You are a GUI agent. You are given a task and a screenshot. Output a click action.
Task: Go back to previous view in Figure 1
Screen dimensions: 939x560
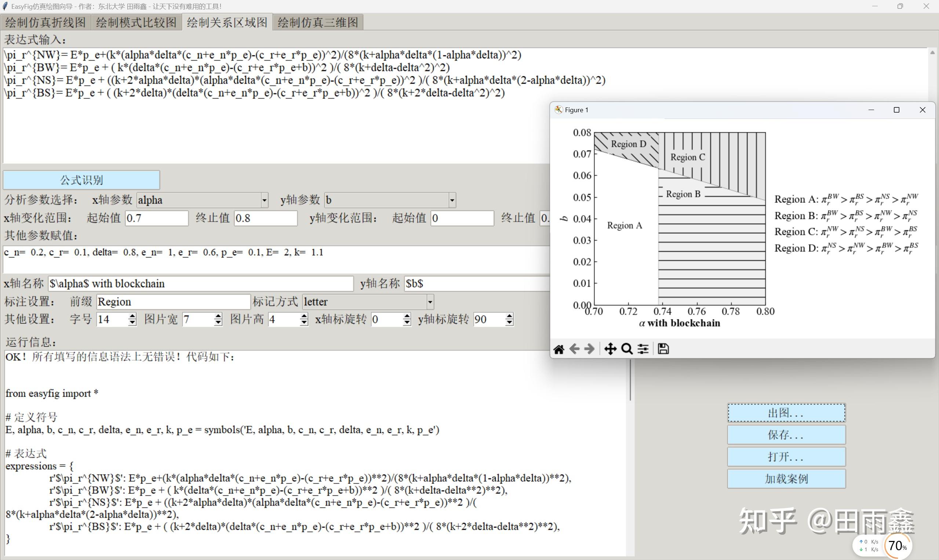574,349
